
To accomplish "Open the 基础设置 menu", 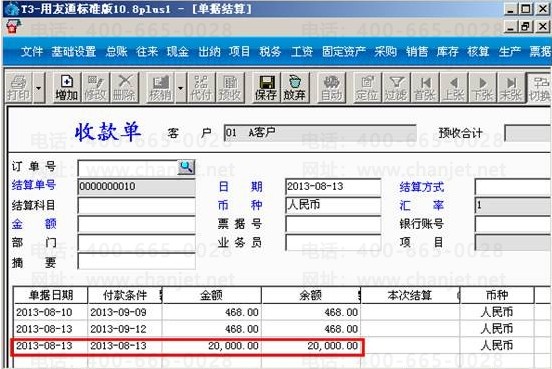I will (74, 52).
